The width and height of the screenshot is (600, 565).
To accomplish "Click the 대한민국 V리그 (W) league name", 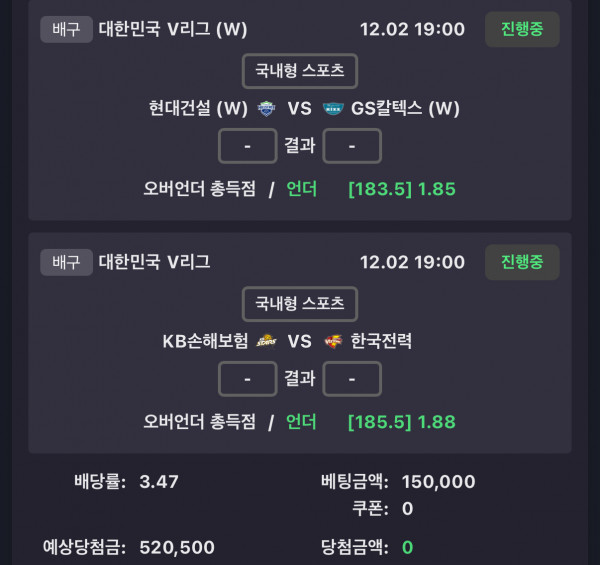I will click(174, 29).
